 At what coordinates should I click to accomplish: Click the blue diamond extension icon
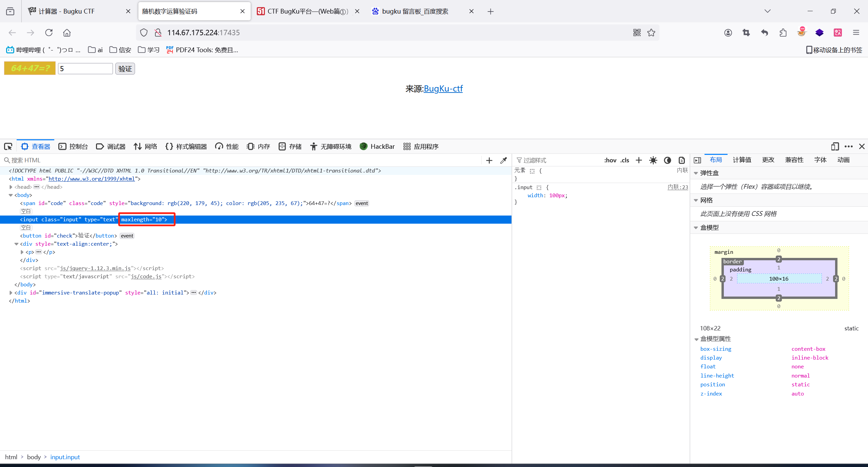(x=819, y=33)
